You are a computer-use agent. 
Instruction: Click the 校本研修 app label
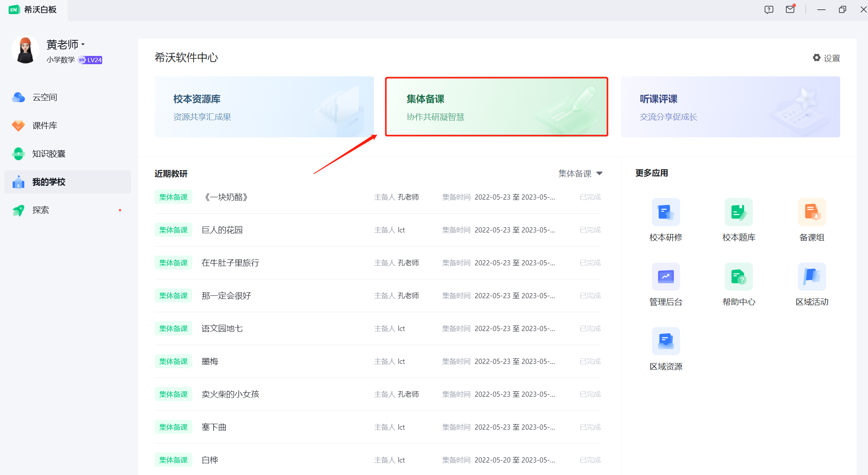[666, 238]
